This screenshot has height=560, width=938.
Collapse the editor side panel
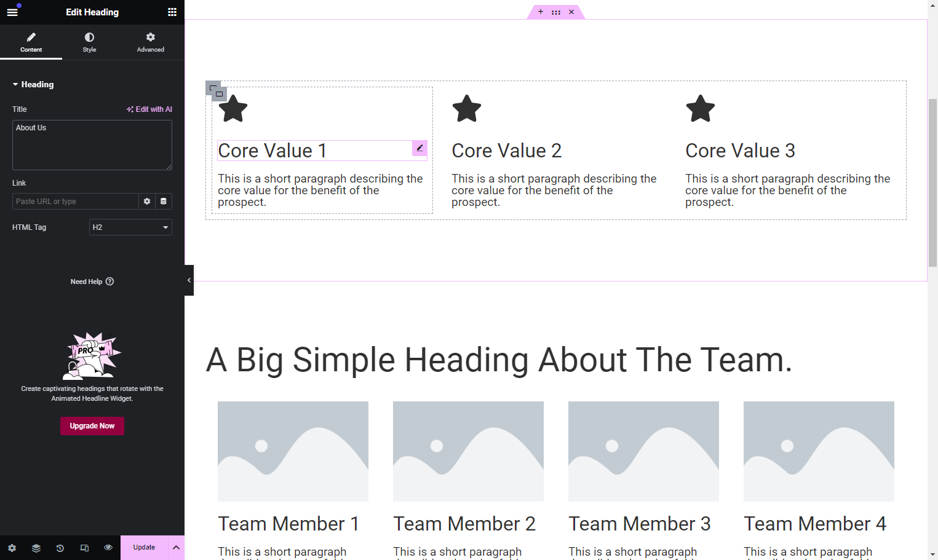point(189,280)
